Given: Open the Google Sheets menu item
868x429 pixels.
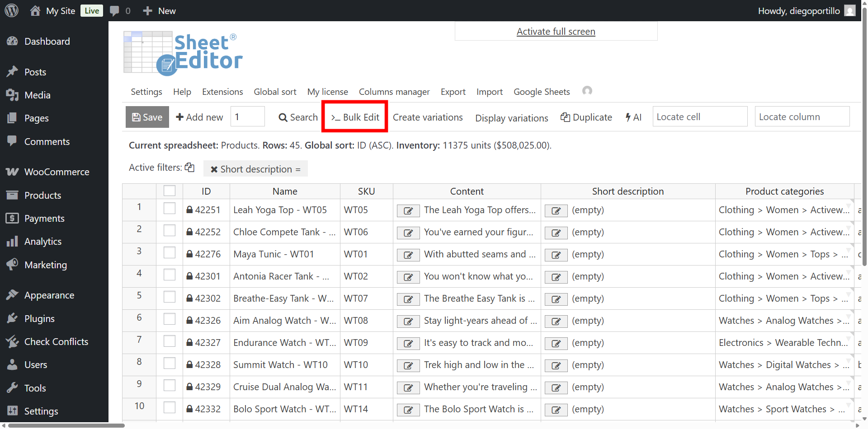Looking at the screenshot, I should pos(541,92).
